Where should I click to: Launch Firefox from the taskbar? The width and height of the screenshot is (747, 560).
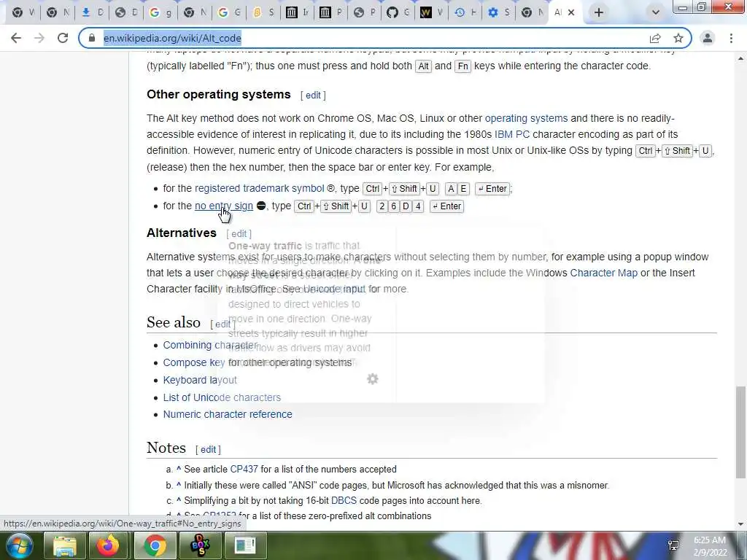coord(109,545)
